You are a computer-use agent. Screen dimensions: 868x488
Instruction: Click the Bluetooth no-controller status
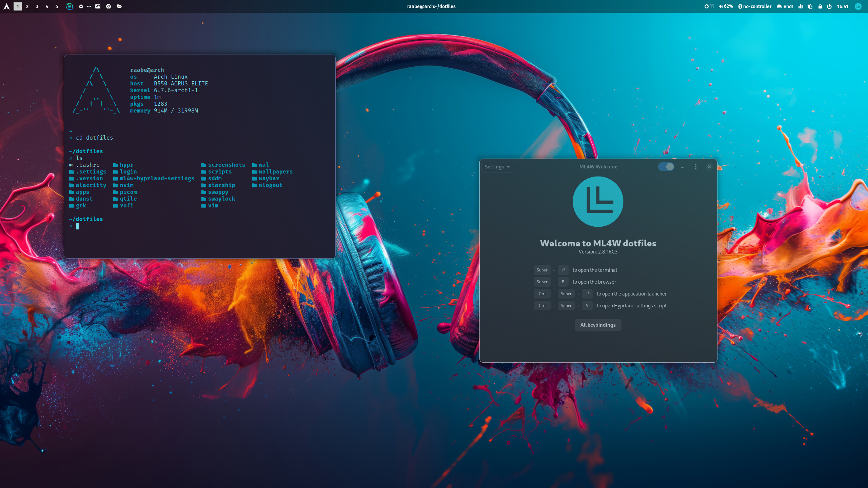[x=755, y=6]
